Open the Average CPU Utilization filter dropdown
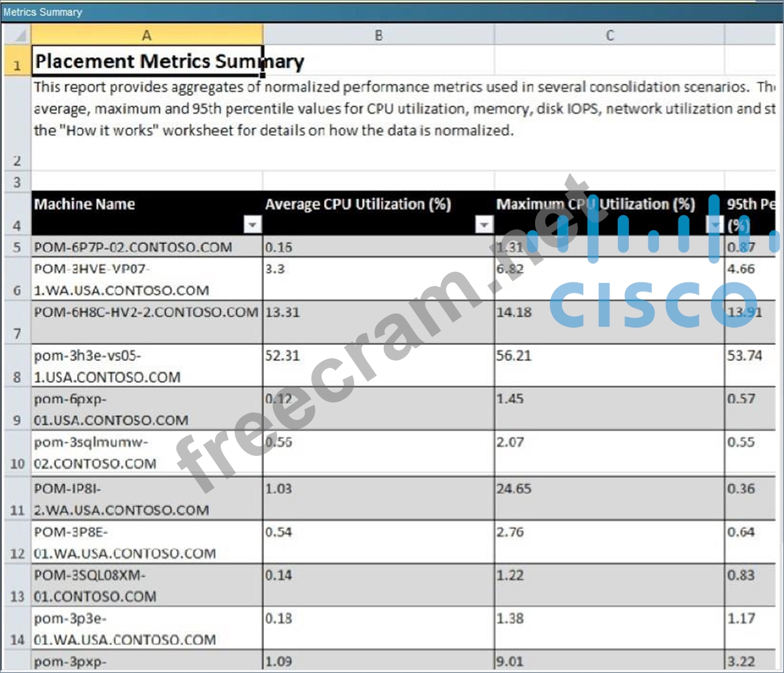Screen dimensions: 784x673 [483, 226]
